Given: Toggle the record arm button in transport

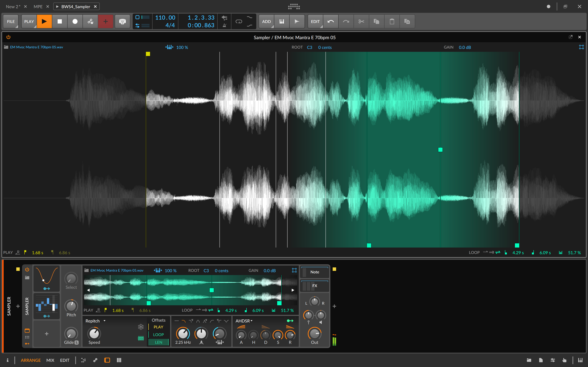Looking at the screenshot, I should pyautogui.click(x=74, y=21).
